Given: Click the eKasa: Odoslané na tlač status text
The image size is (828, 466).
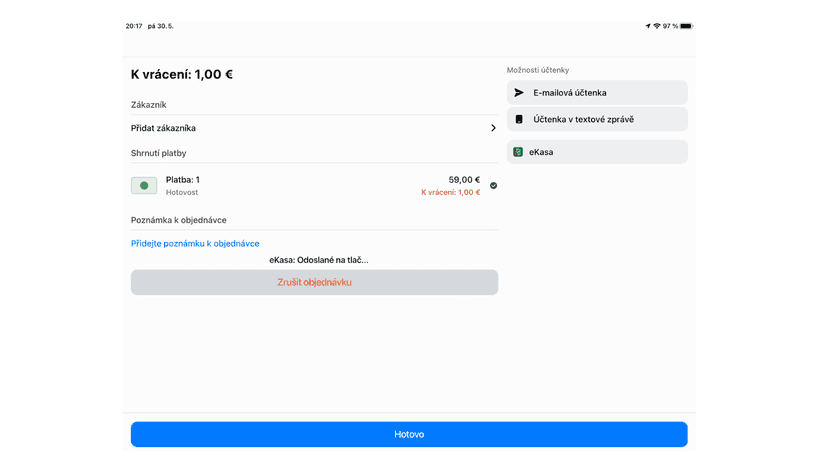Looking at the screenshot, I should coord(318,260).
